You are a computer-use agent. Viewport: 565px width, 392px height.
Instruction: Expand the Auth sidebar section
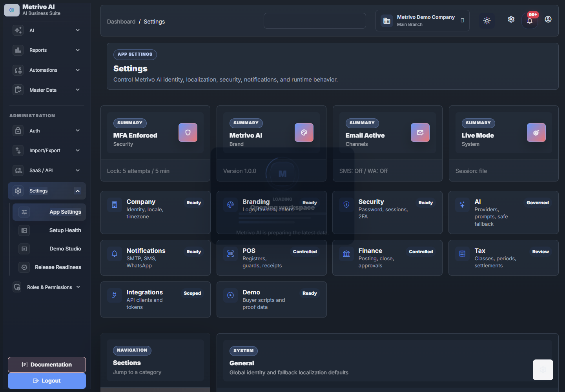[x=47, y=131]
